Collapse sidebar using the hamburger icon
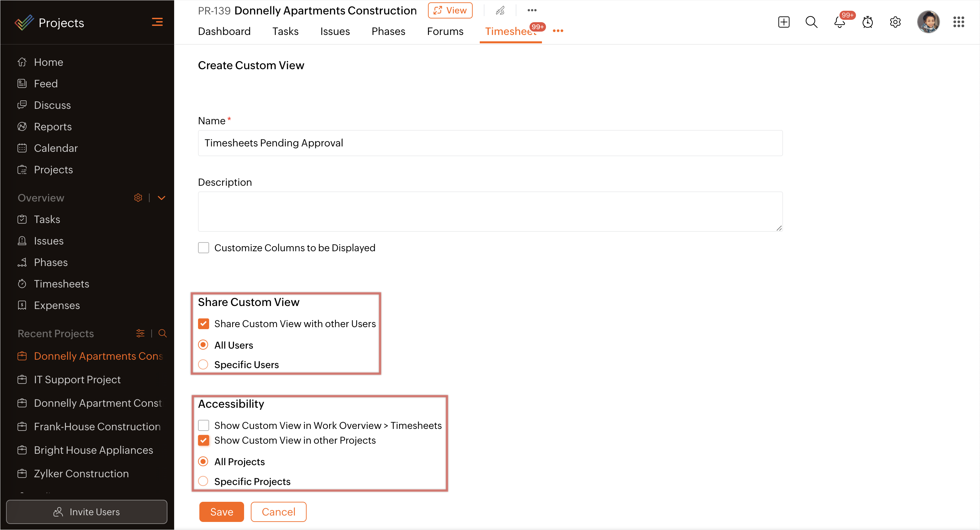This screenshot has width=980, height=530. tap(157, 22)
